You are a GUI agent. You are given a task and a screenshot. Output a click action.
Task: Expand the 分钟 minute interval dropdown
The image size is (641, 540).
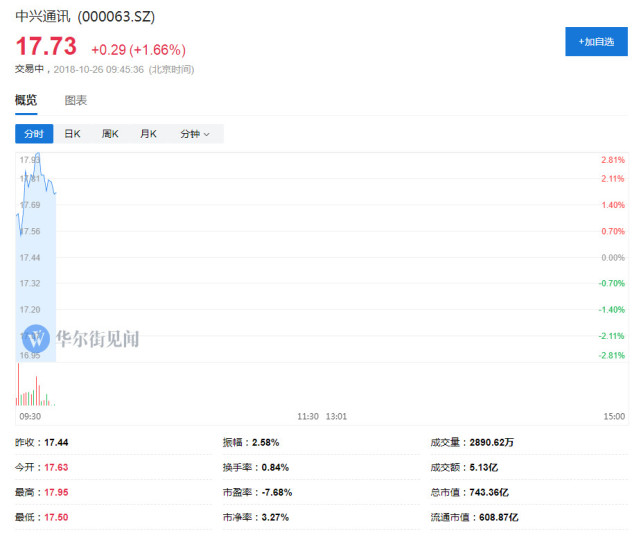[194, 134]
